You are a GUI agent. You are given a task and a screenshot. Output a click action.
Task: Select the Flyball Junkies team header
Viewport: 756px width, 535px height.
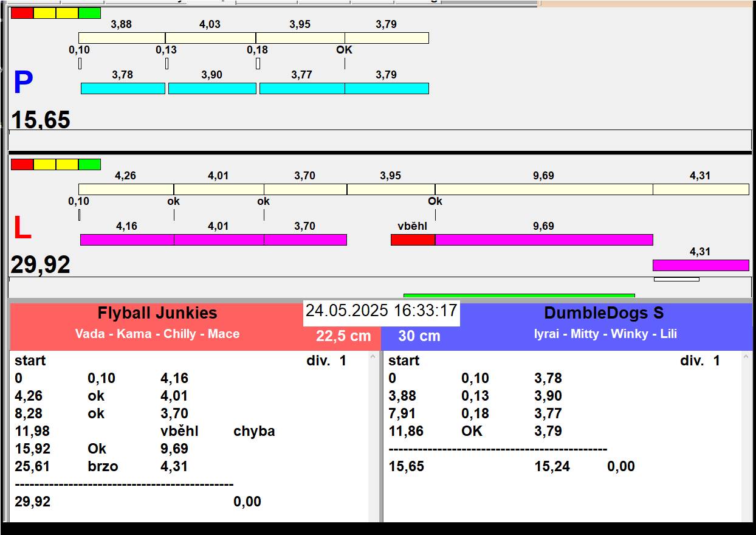click(x=157, y=314)
